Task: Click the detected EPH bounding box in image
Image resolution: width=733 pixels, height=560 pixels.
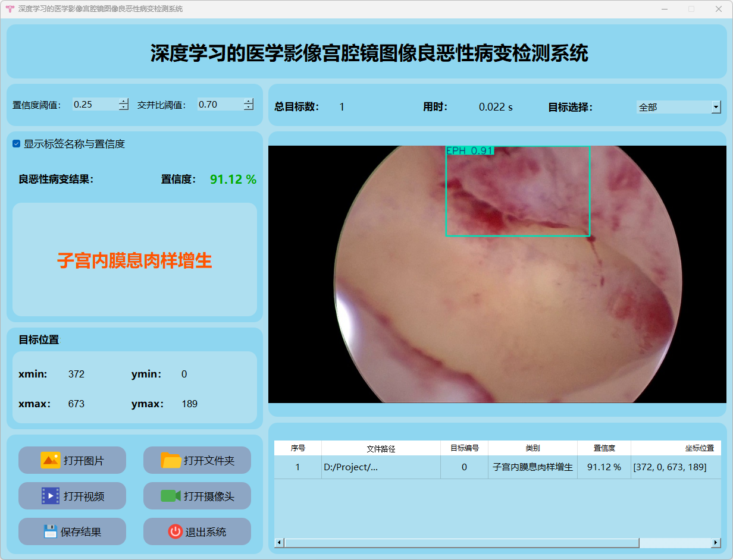Action: (518, 191)
